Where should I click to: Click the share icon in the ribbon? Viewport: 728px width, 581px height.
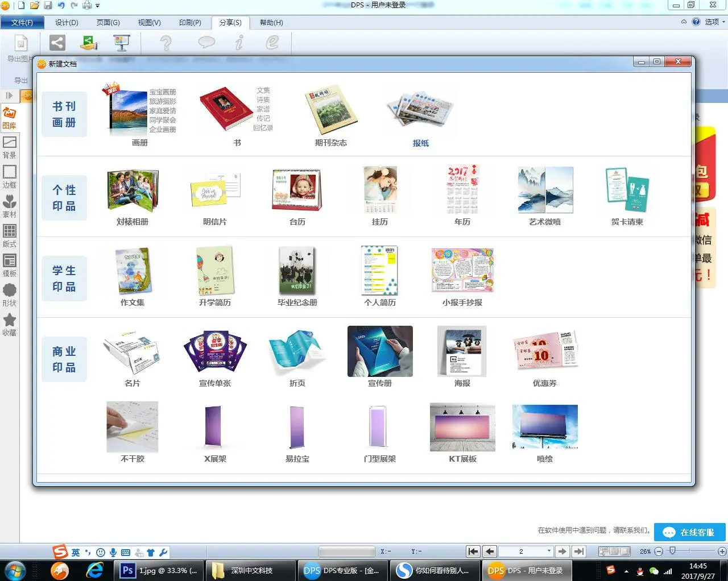(57, 43)
